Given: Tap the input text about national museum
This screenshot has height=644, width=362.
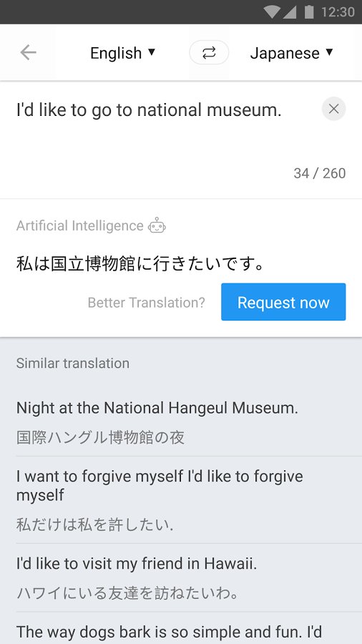Looking at the screenshot, I should coord(149,110).
